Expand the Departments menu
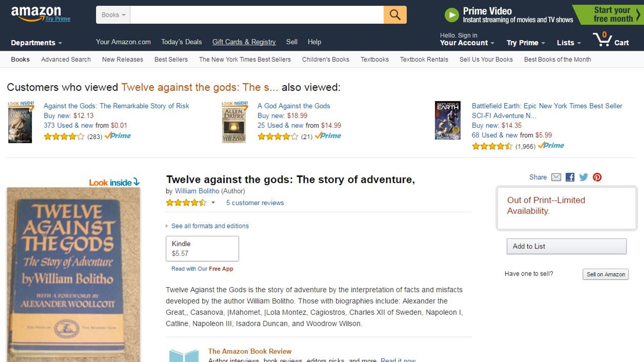Screen dimensions: 644x362 pyautogui.click(x=36, y=43)
